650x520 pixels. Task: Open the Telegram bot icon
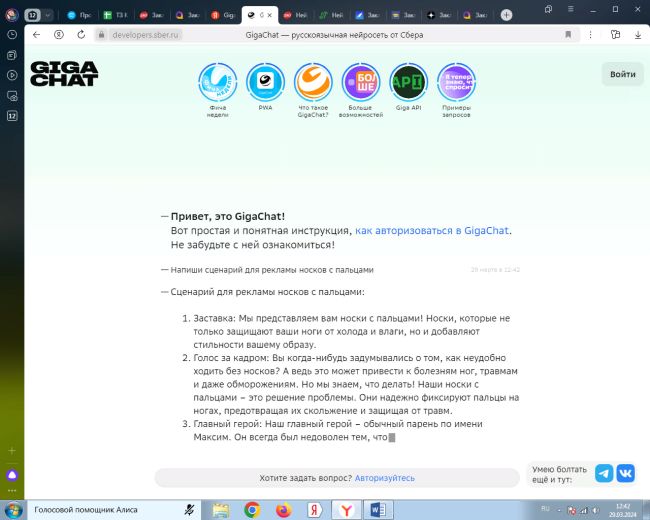tap(604, 473)
